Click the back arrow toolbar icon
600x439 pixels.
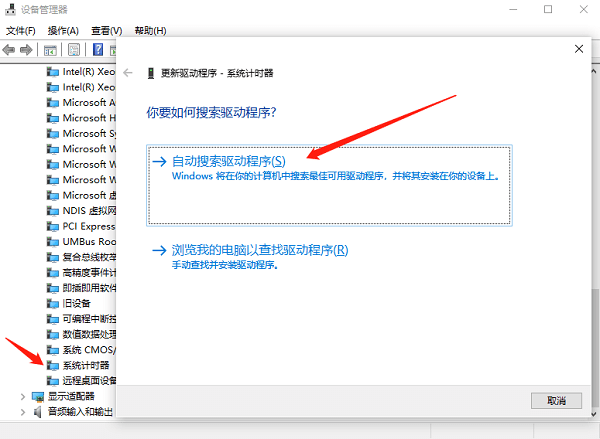pyautogui.click(x=9, y=49)
